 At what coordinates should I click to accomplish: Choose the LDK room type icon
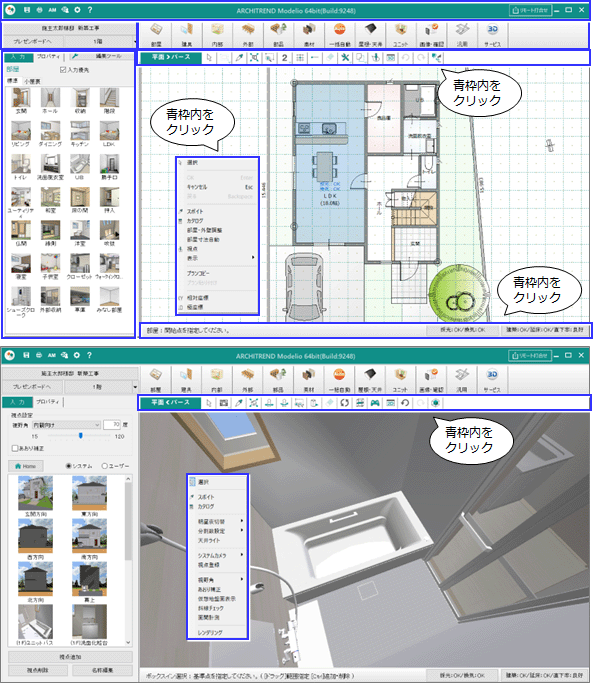pyautogui.click(x=109, y=134)
